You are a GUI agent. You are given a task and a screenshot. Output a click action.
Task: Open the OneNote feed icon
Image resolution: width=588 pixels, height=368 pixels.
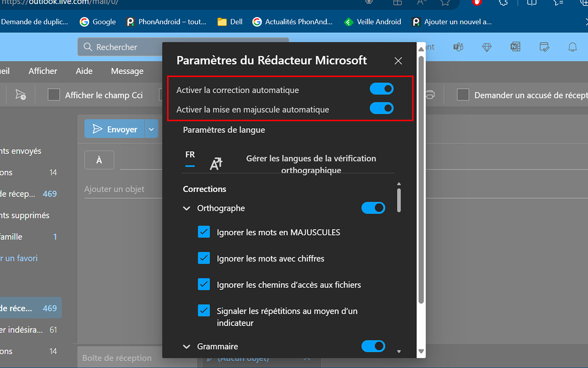(x=515, y=47)
